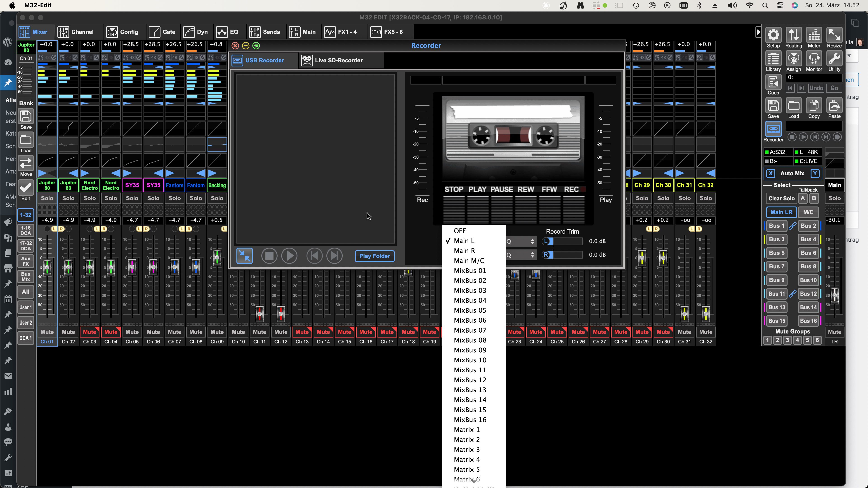The height and width of the screenshot is (488, 868).
Task: Click the Bluetooth icon in the menu bar
Action: coord(700,5)
